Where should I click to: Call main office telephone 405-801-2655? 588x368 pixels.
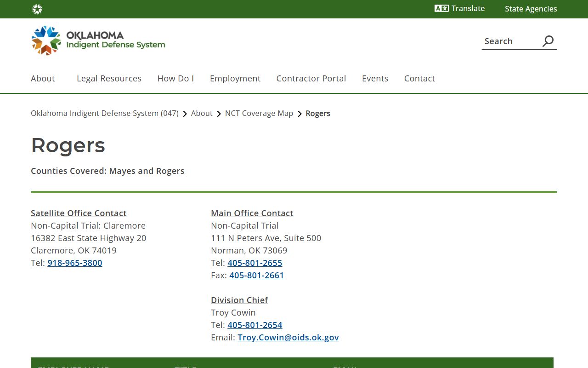click(x=255, y=263)
